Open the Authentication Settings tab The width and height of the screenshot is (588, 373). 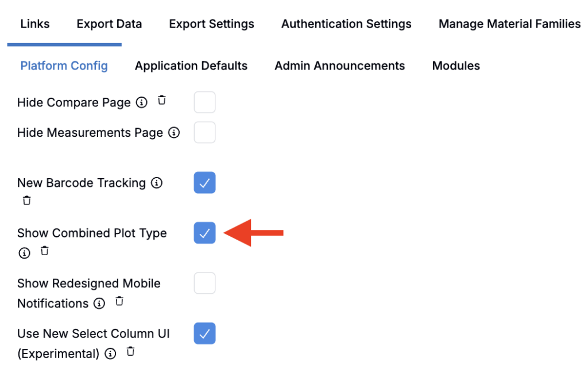[x=346, y=24]
